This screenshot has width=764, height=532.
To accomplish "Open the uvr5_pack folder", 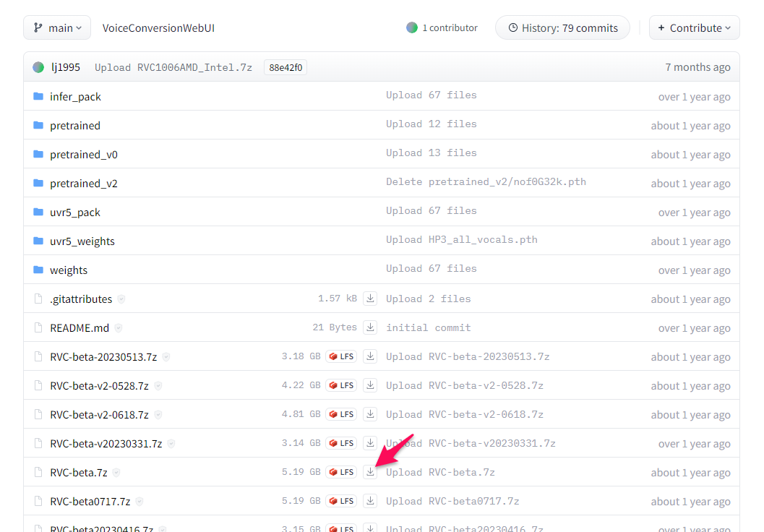I will pyautogui.click(x=75, y=212).
